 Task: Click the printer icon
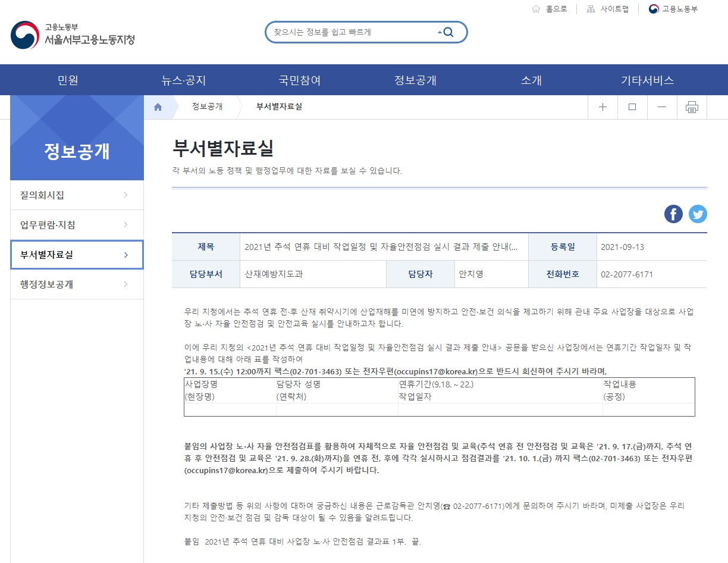(692, 107)
